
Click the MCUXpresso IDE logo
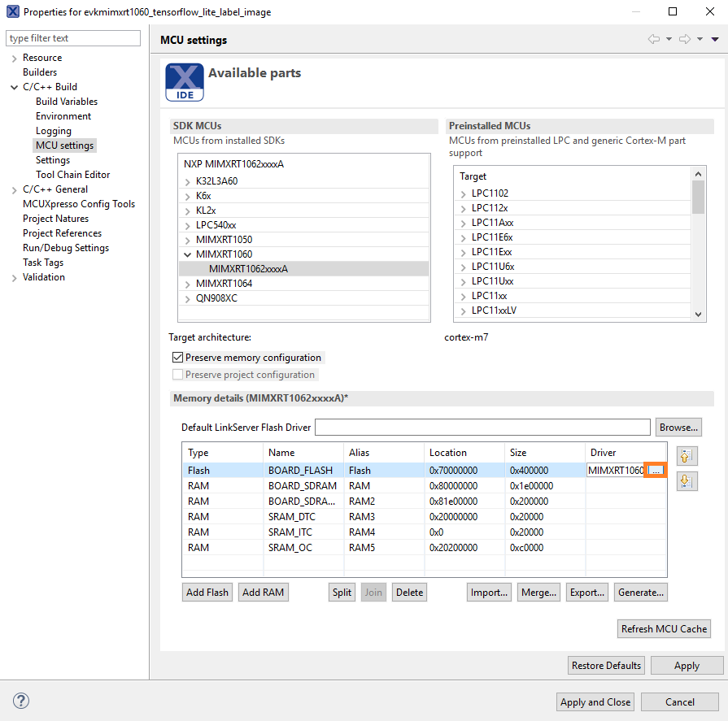(x=185, y=82)
